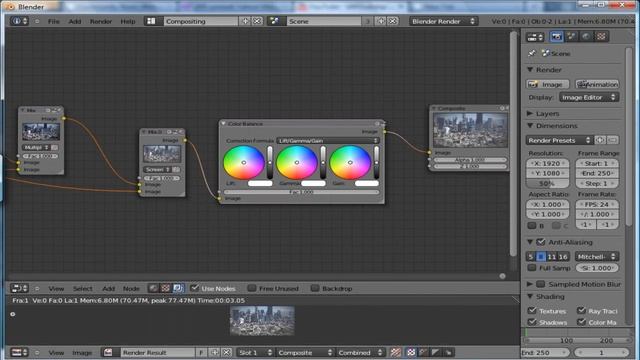This screenshot has height=360, width=640.
Task: Click the Resolution X: 1920 field
Action: (x=547, y=163)
